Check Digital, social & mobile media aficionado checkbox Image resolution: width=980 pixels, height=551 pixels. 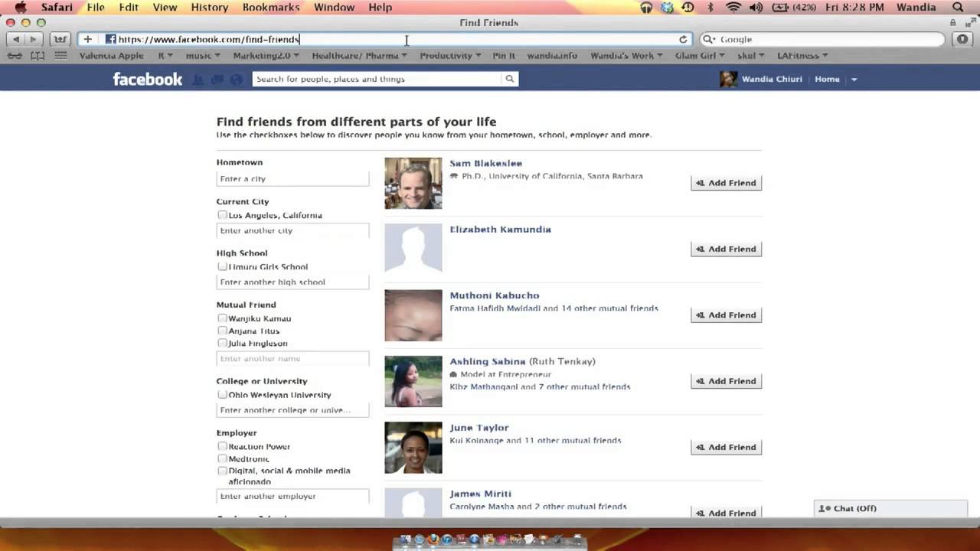click(222, 471)
